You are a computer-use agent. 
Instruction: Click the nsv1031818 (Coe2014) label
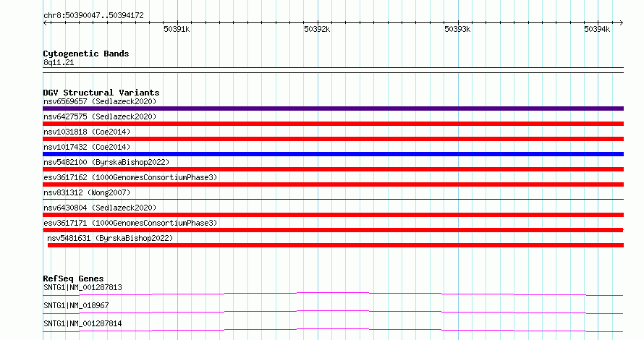[87, 132]
